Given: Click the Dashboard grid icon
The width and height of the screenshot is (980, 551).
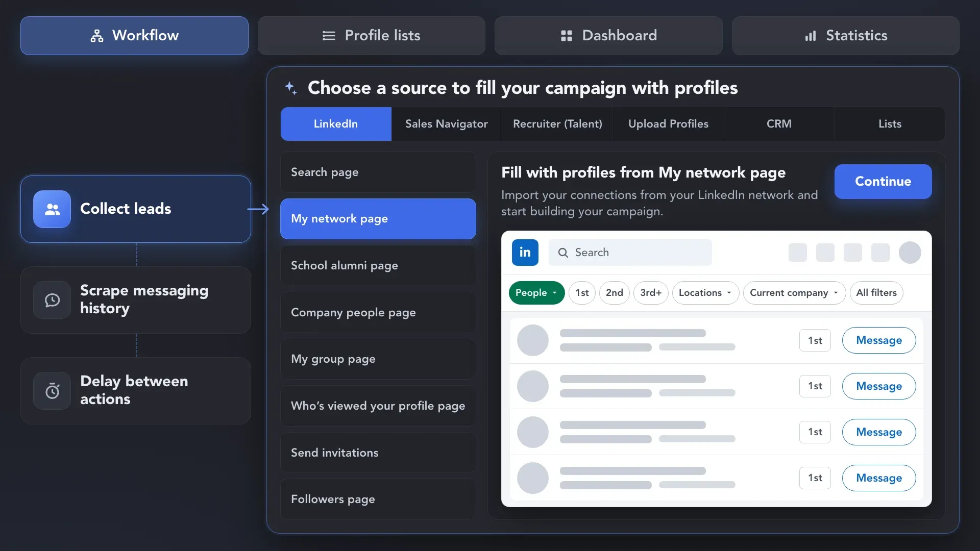Looking at the screenshot, I should click(x=566, y=36).
